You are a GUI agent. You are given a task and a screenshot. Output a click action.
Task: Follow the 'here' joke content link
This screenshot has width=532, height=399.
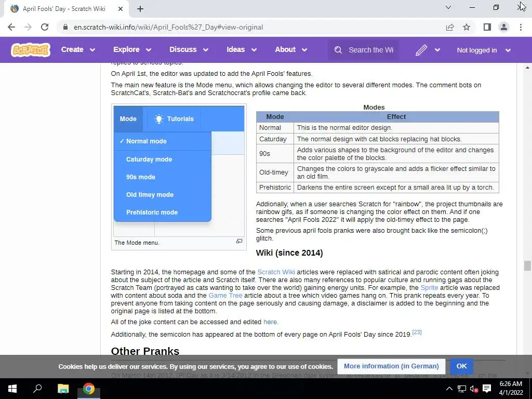270,322
